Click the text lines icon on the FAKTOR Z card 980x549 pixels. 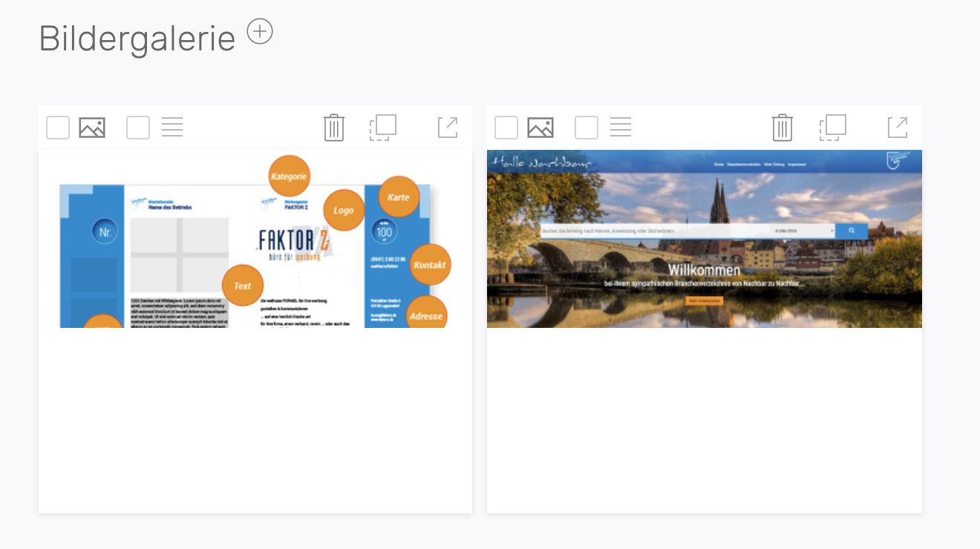coord(172,128)
